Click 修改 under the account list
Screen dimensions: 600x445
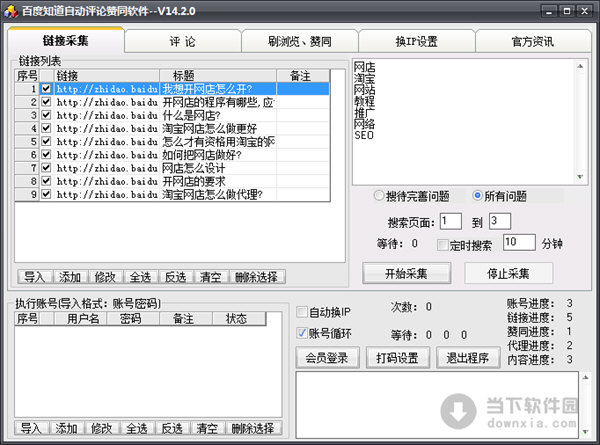coord(102,428)
